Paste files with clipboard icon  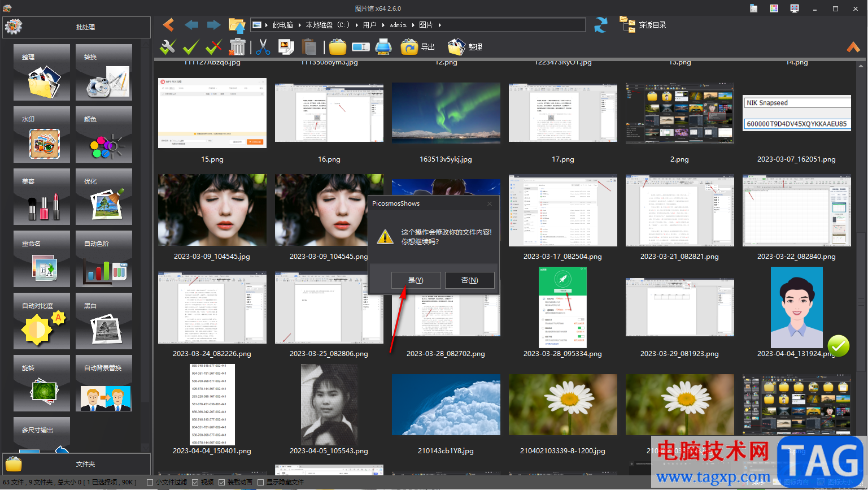tap(309, 47)
